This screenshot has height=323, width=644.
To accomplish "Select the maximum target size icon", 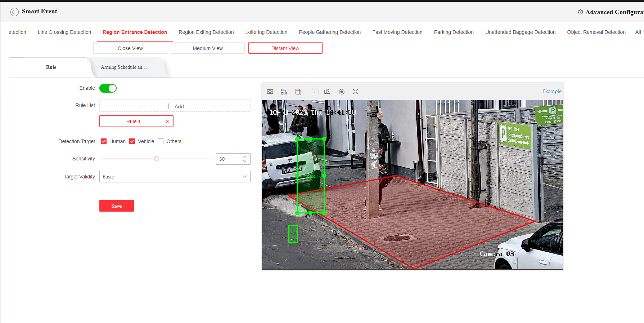I will click(298, 92).
